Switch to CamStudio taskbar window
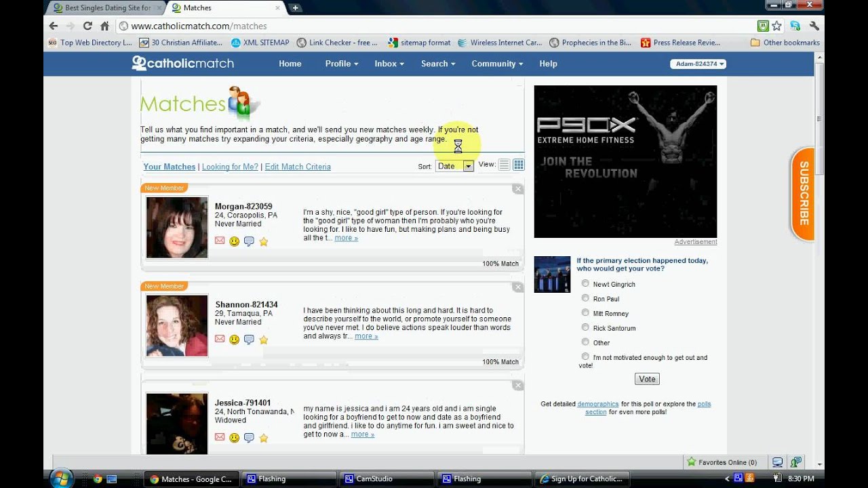 tap(385, 479)
